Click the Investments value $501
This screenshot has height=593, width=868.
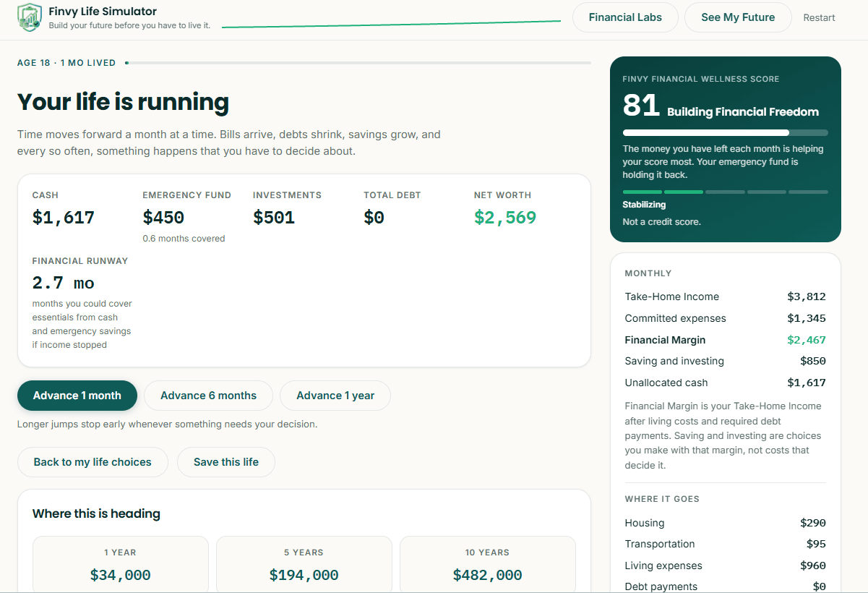tap(274, 218)
